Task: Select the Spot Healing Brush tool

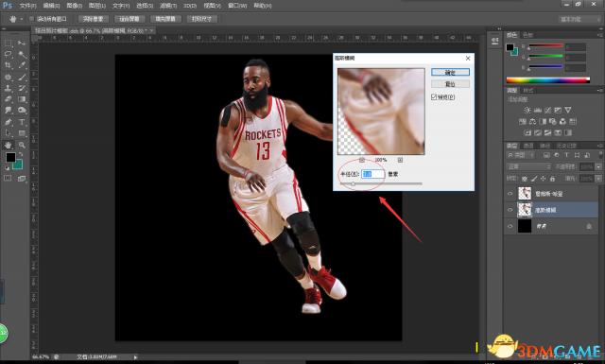Action: [x=9, y=77]
